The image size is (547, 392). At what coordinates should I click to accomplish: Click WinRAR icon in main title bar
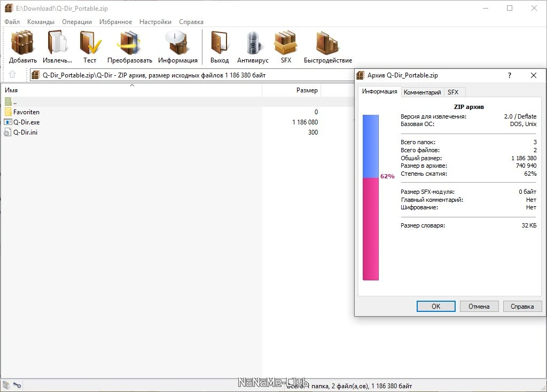click(9, 8)
